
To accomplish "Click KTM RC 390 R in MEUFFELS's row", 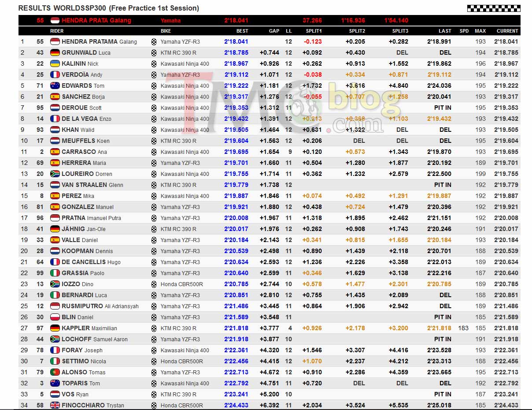I will (178, 141).
